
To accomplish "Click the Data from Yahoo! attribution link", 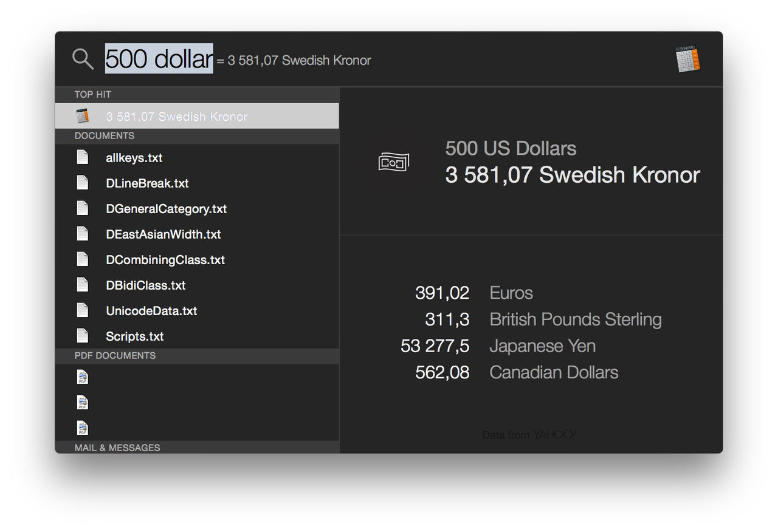I will click(x=529, y=435).
